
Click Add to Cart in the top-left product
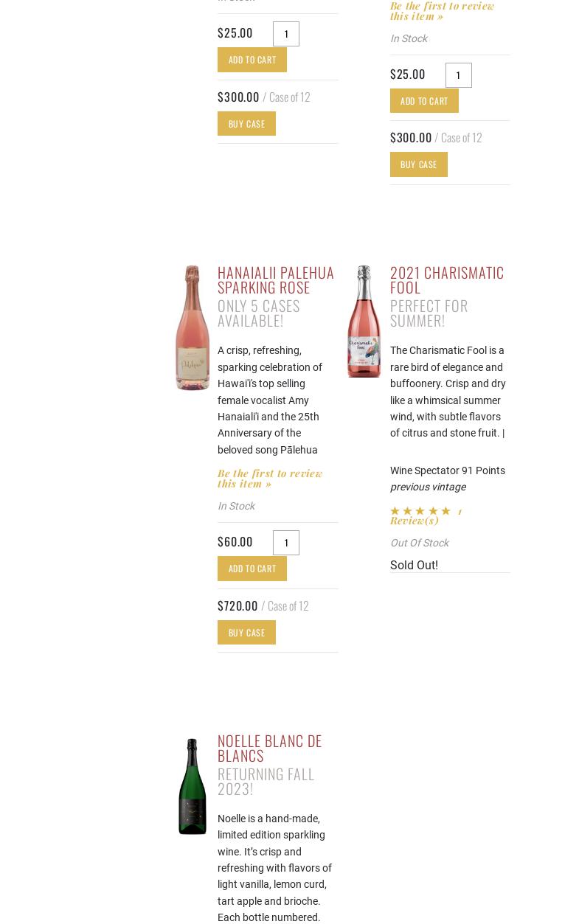[x=252, y=60]
